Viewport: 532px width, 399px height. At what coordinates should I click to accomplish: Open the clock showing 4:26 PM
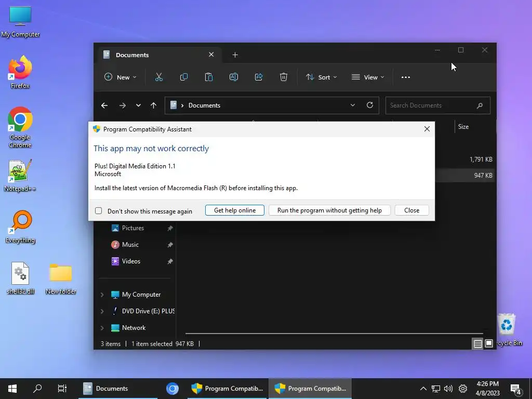coord(487,389)
